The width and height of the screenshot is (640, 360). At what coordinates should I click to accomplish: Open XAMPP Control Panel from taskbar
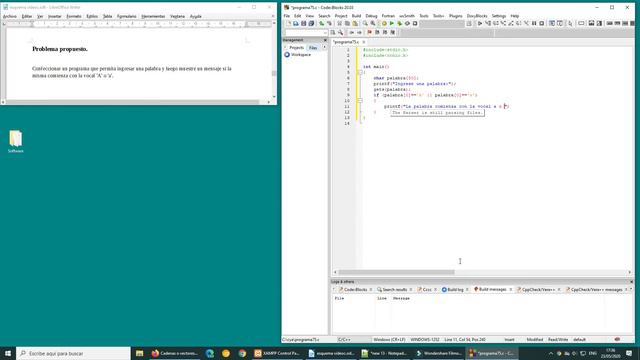tap(278, 353)
